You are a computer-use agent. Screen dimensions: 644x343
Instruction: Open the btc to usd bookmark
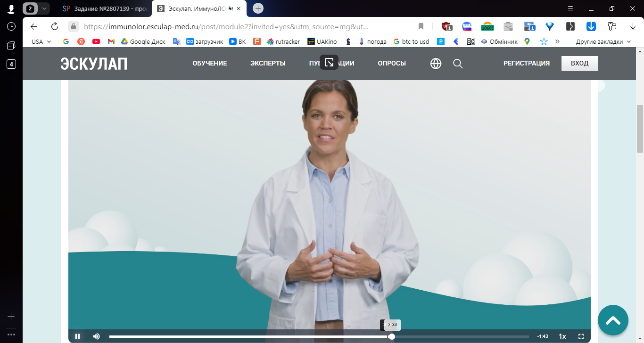click(411, 41)
